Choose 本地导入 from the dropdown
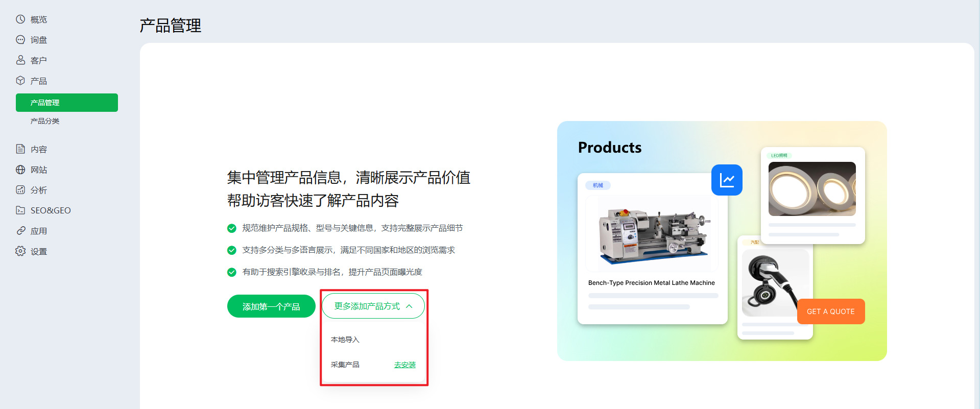 tap(345, 340)
